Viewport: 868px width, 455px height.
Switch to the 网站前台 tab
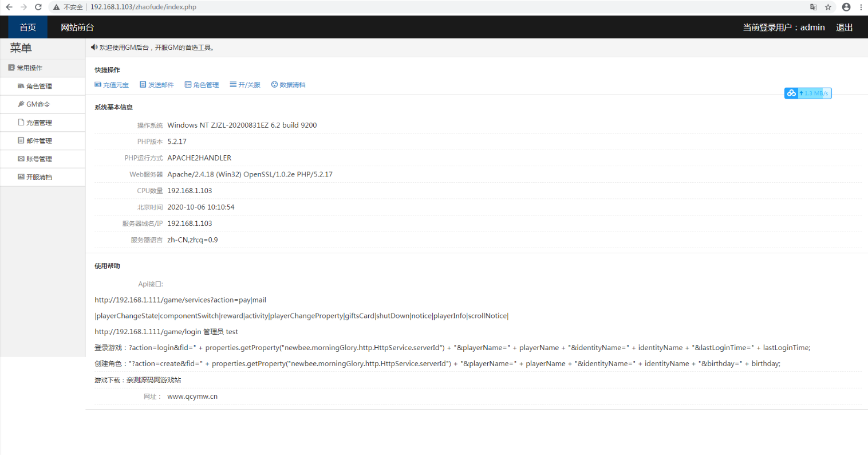[77, 27]
